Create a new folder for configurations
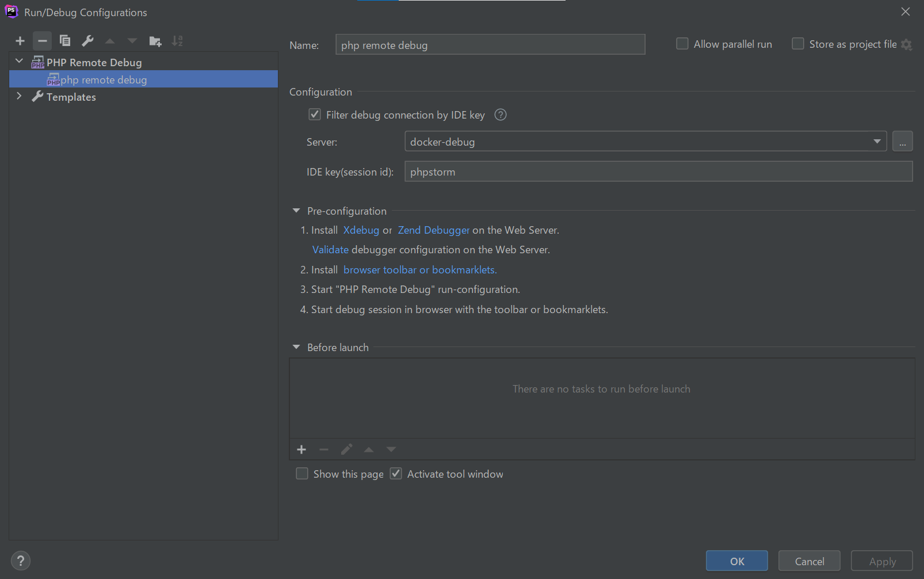Screen dimensions: 924x579 click(x=154, y=40)
